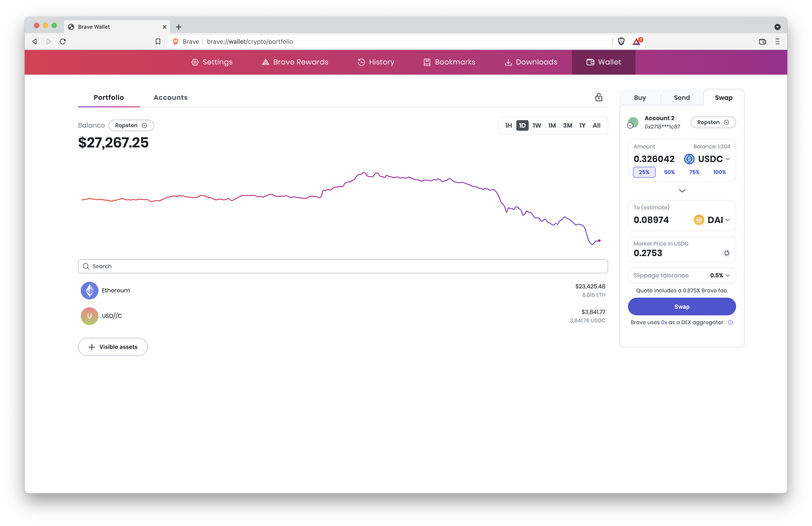Click the tab search dropdown at top right
812x526 pixels.
point(778,27)
